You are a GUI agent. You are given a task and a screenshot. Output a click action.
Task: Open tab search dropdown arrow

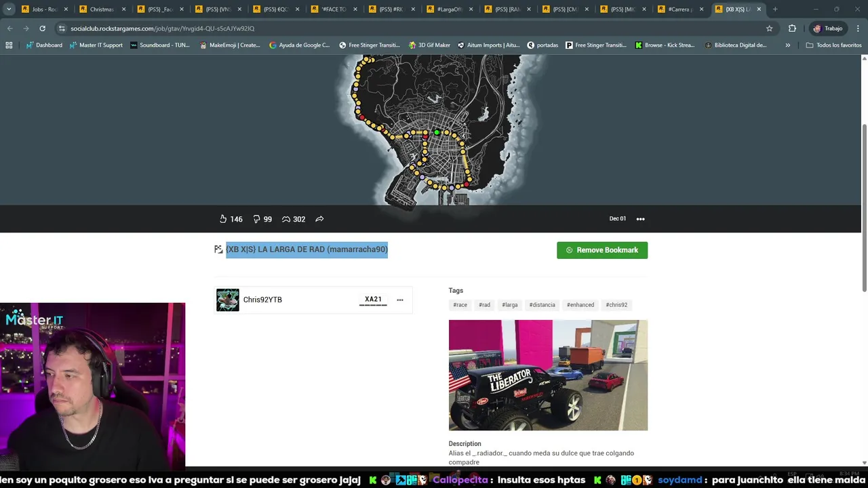(9, 9)
